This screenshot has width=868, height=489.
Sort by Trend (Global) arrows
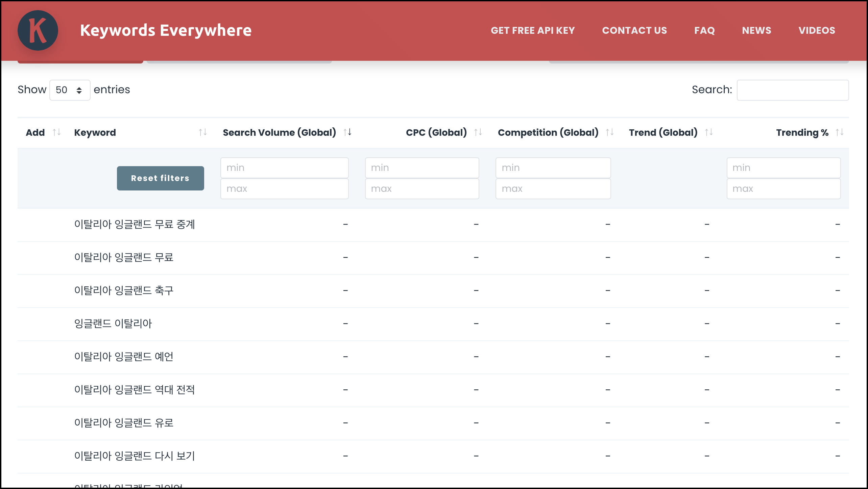pyautogui.click(x=709, y=132)
